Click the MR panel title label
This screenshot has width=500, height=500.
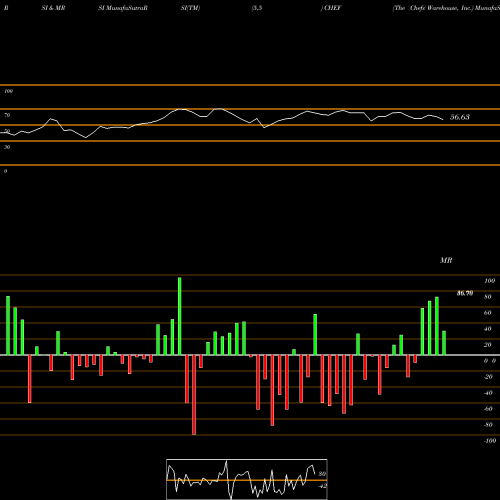(446, 260)
